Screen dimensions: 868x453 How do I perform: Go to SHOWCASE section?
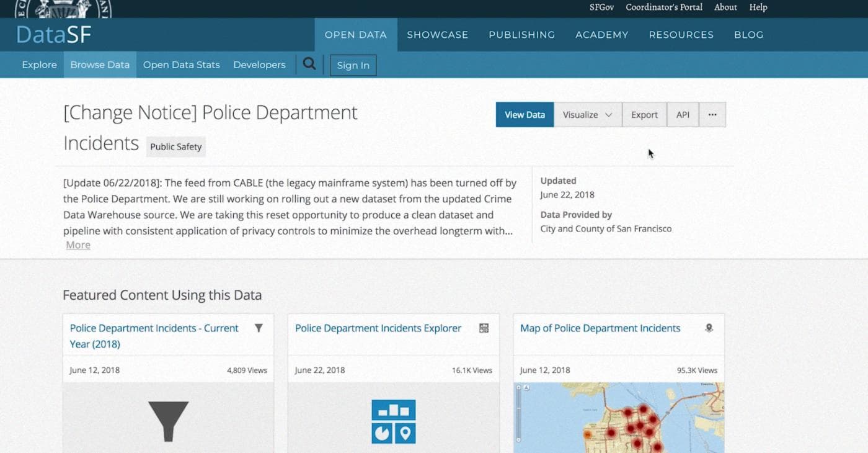pyautogui.click(x=438, y=35)
